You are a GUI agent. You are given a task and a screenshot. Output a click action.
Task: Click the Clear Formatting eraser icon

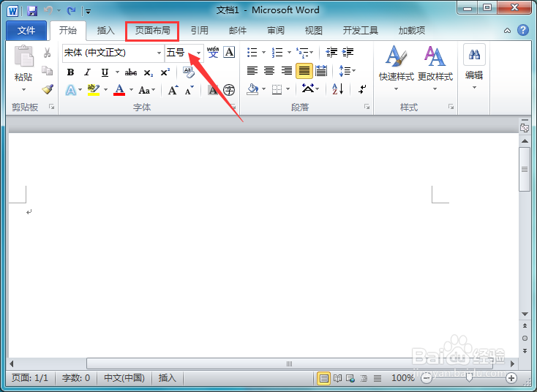(188, 72)
